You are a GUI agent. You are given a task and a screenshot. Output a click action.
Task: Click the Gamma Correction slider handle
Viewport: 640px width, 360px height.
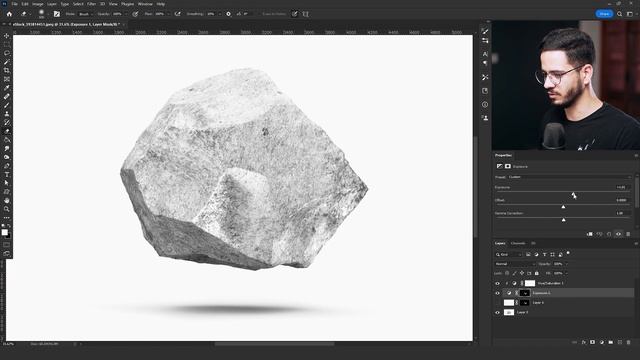pos(564,220)
